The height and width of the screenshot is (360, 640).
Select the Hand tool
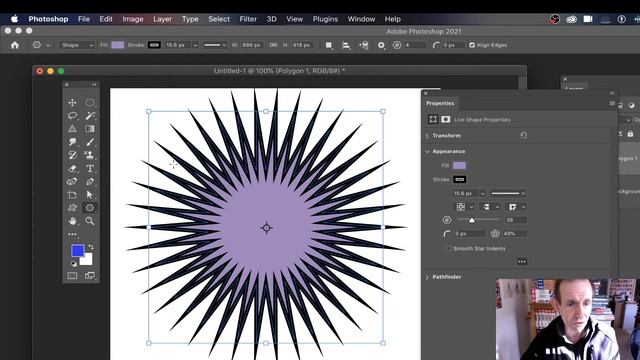[73, 221]
